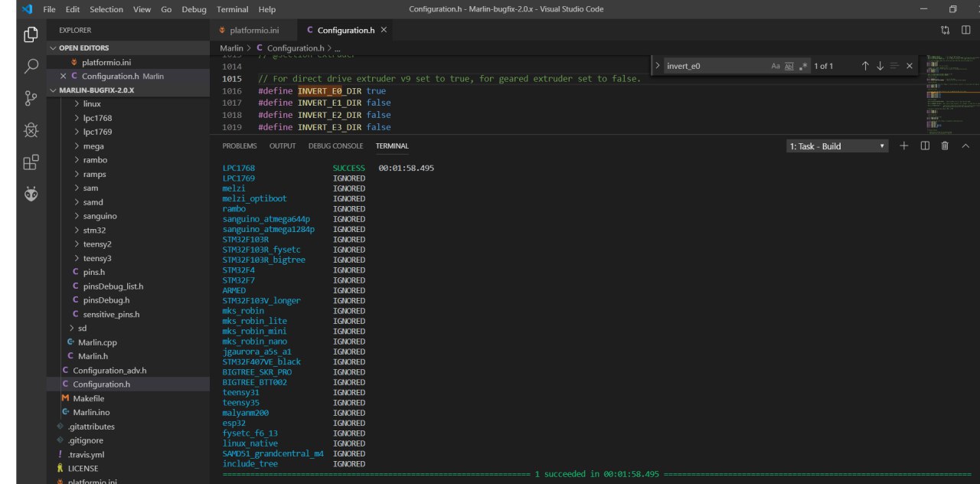980x484 pixels.
Task: Open the Source Control view
Action: 31,98
